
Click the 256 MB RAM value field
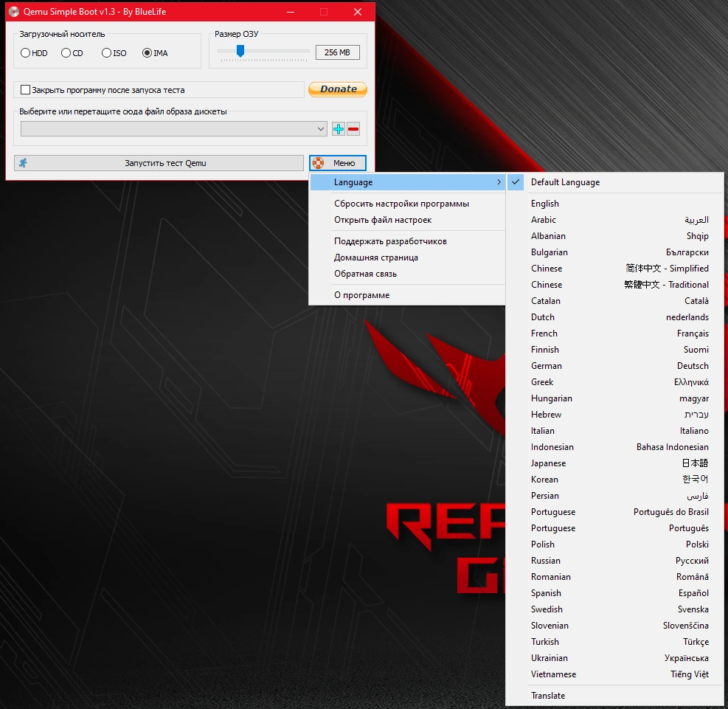pyautogui.click(x=338, y=52)
